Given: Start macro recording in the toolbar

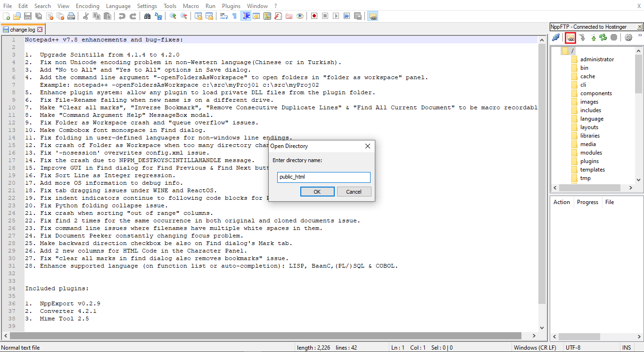Looking at the screenshot, I should tap(314, 16).
